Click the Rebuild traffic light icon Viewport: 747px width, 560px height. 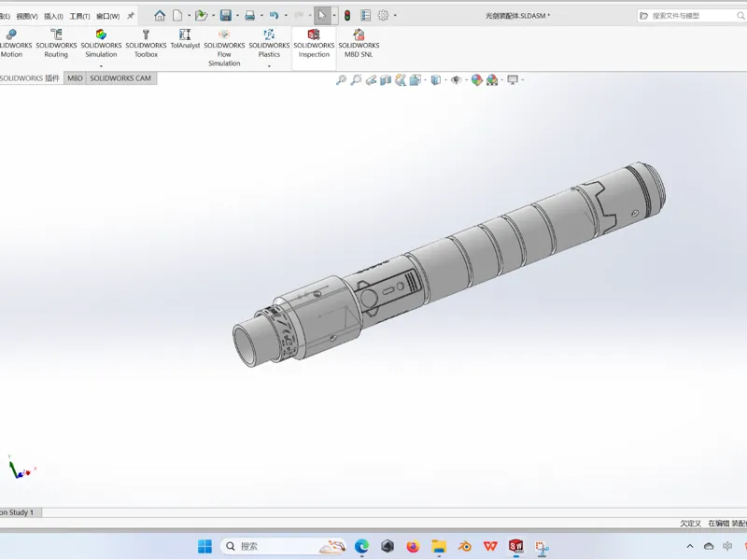click(x=347, y=16)
